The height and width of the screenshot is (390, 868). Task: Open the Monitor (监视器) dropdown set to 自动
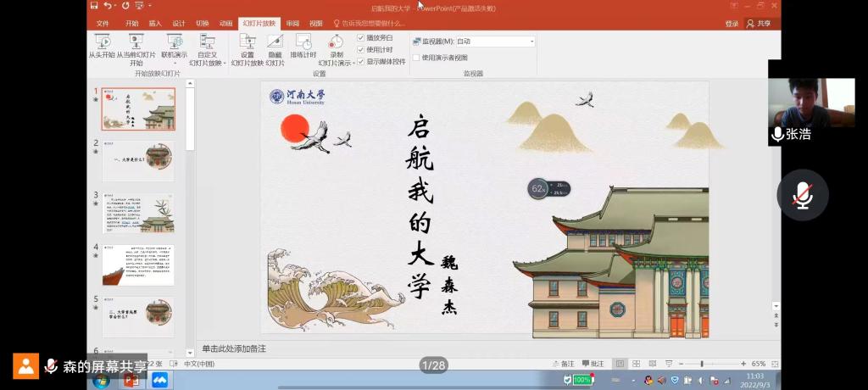point(531,41)
